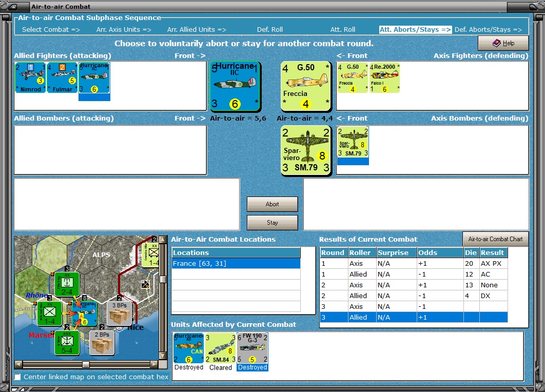Click the Hurricane air counter on the map
The image size is (545, 392).
pos(85,313)
